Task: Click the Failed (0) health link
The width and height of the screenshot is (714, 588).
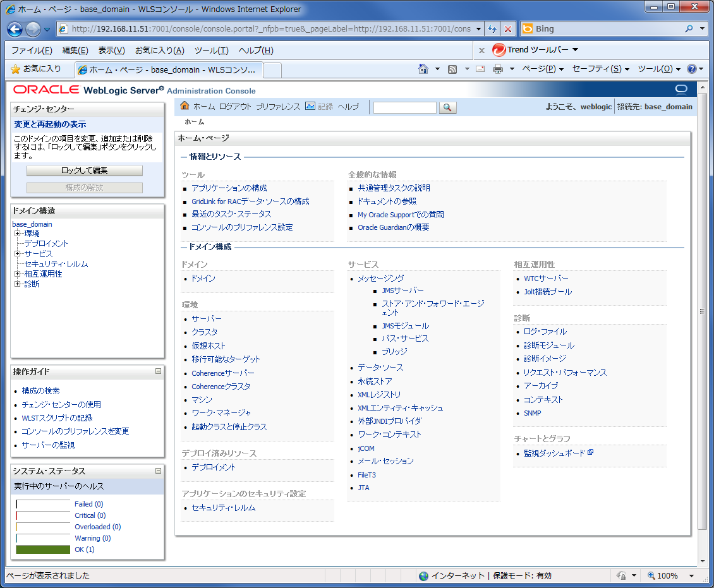Action: point(89,504)
